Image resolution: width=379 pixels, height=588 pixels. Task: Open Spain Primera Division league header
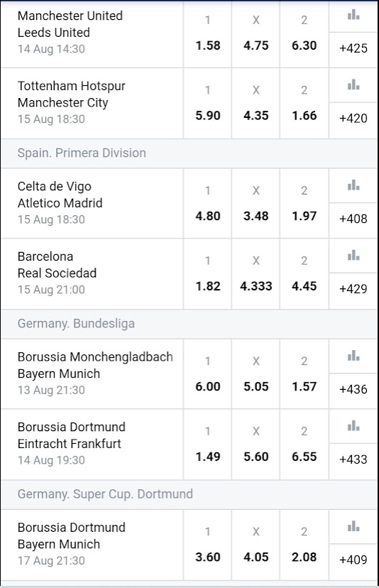[189, 153]
